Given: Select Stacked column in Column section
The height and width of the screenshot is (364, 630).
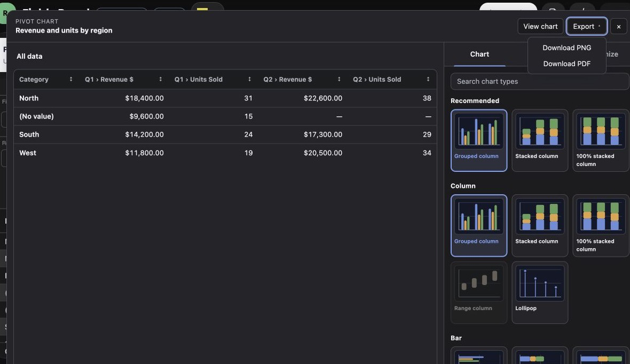Looking at the screenshot, I should pos(540,226).
